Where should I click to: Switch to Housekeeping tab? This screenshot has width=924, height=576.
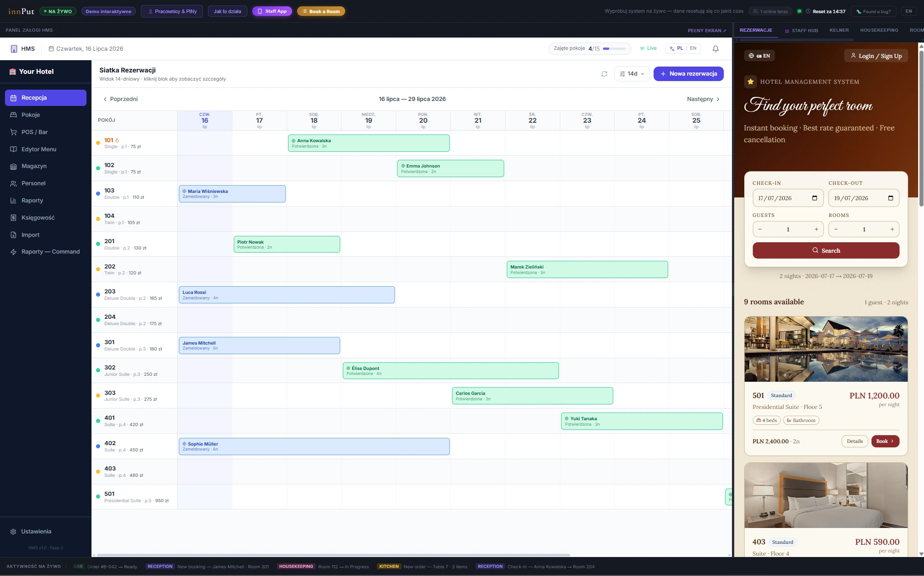879,30
